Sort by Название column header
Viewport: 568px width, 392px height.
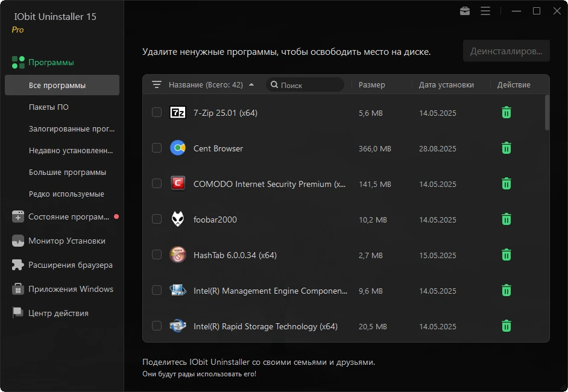click(206, 85)
